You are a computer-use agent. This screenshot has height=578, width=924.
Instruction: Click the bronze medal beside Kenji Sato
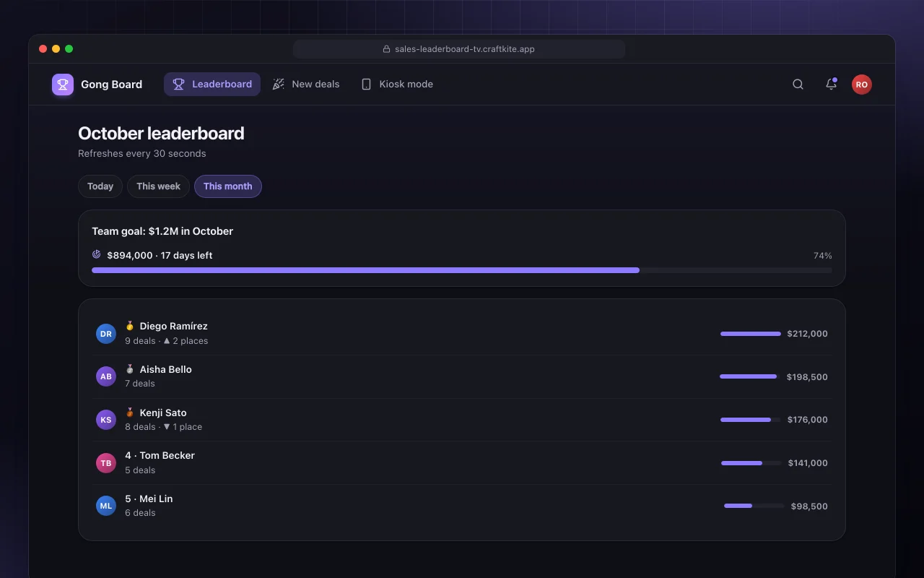[x=130, y=413]
